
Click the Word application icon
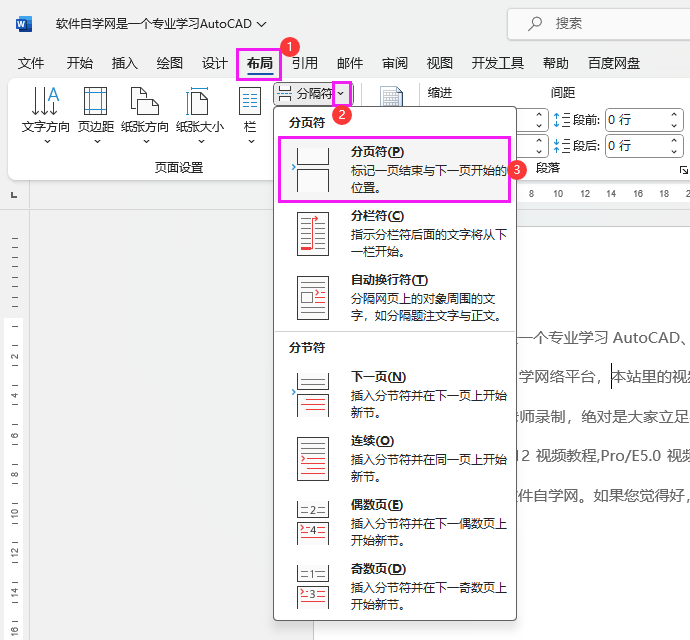(x=24, y=24)
